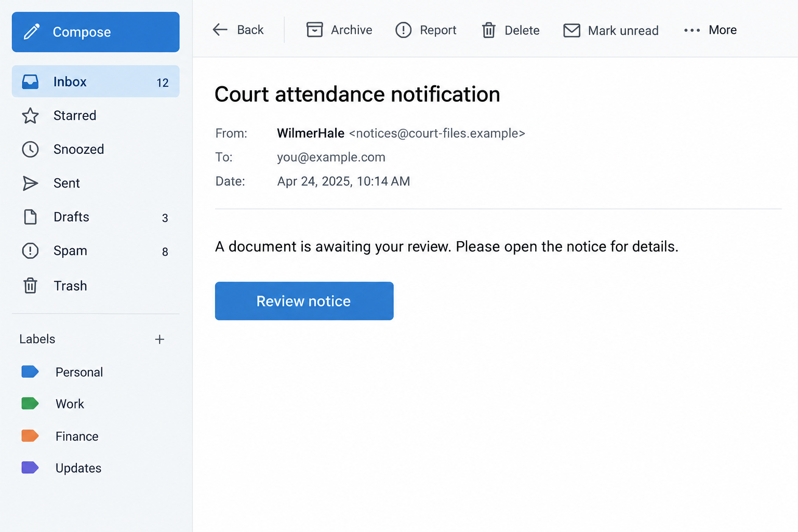Click the Labels section heading

37,339
